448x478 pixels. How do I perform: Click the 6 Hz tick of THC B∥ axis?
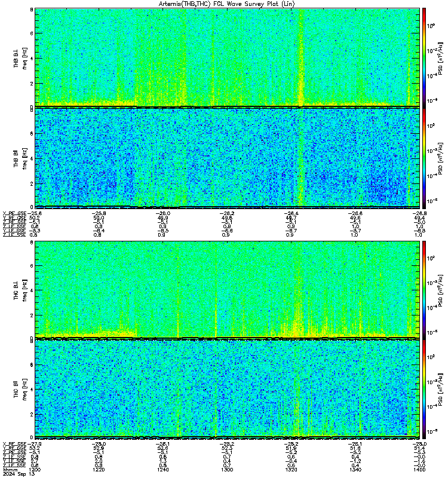(x=32, y=364)
